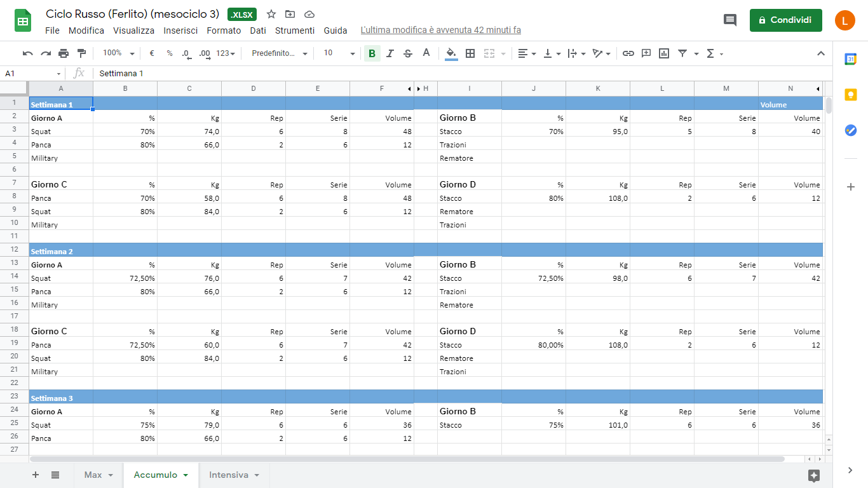
Task: Click the Name Box showing A1
Action: 32,74
